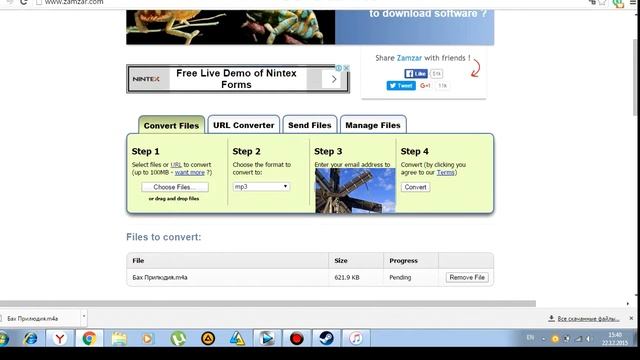Close the Nintex ad with the X icon
Image resolution: width=640 pixels, height=360 pixels.
[346, 68]
